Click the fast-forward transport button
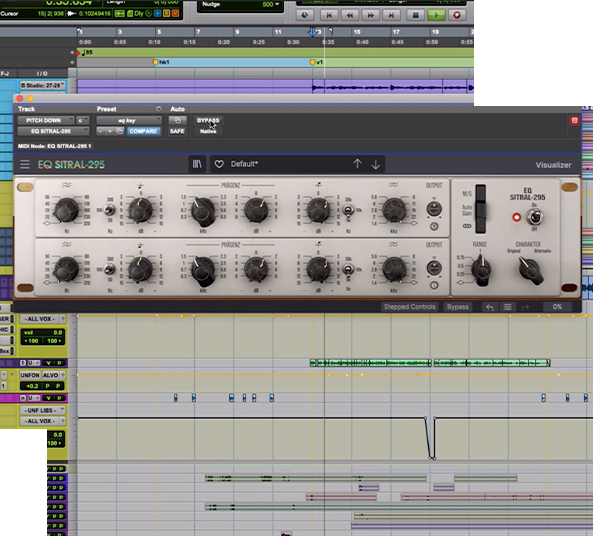 (x=371, y=15)
